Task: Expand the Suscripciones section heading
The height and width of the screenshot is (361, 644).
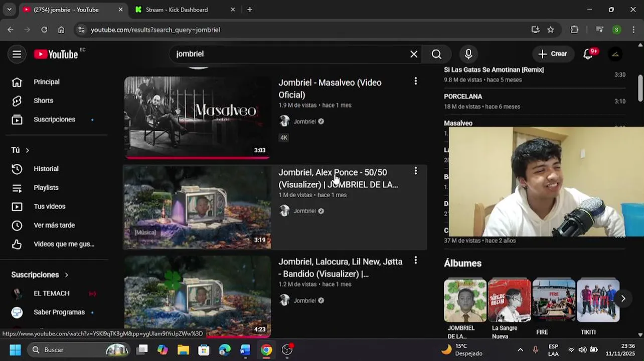Action: [x=40, y=275]
